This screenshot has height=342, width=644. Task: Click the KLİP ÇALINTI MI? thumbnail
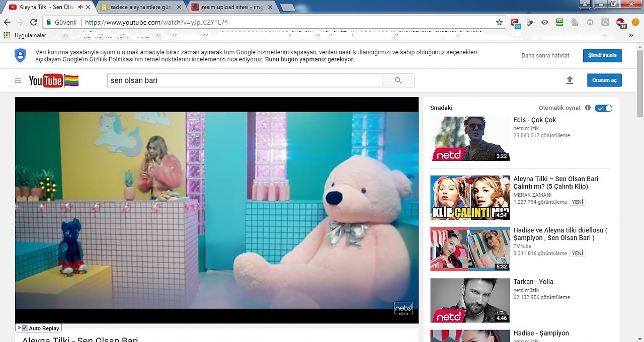pyautogui.click(x=470, y=198)
